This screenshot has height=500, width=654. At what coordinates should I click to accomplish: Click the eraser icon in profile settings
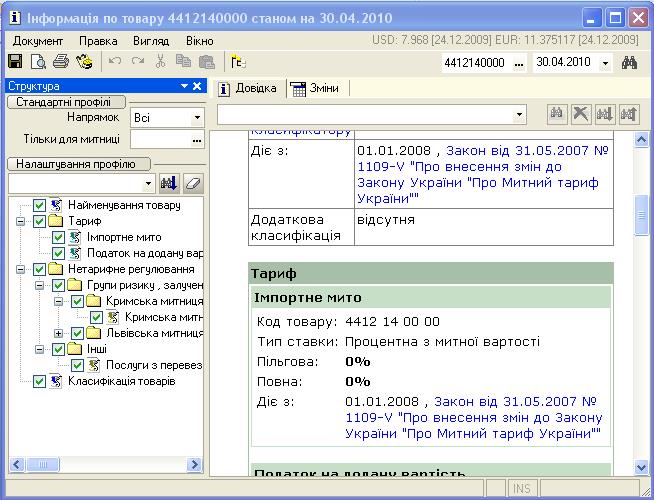193,183
